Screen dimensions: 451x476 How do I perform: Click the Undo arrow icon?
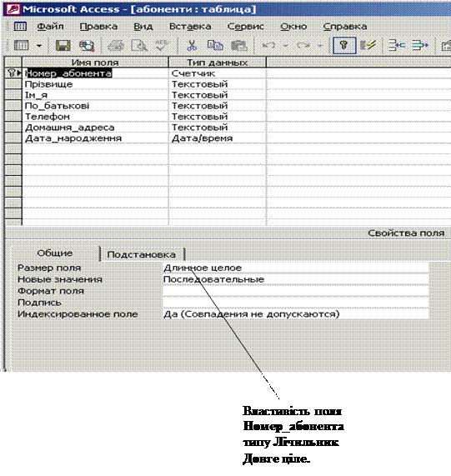click(x=269, y=46)
